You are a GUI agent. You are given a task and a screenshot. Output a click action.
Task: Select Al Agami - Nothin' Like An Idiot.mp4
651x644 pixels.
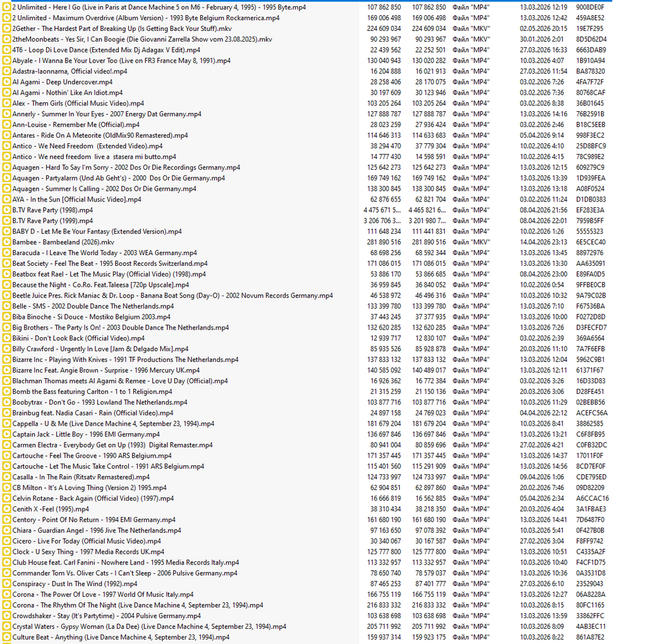tap(68, 93)
